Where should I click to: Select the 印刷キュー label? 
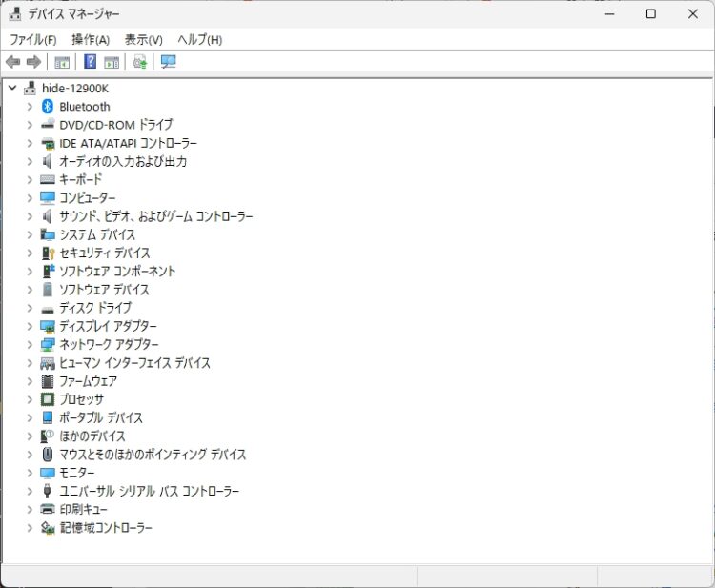pyautogui.click(x=84, y=509)
